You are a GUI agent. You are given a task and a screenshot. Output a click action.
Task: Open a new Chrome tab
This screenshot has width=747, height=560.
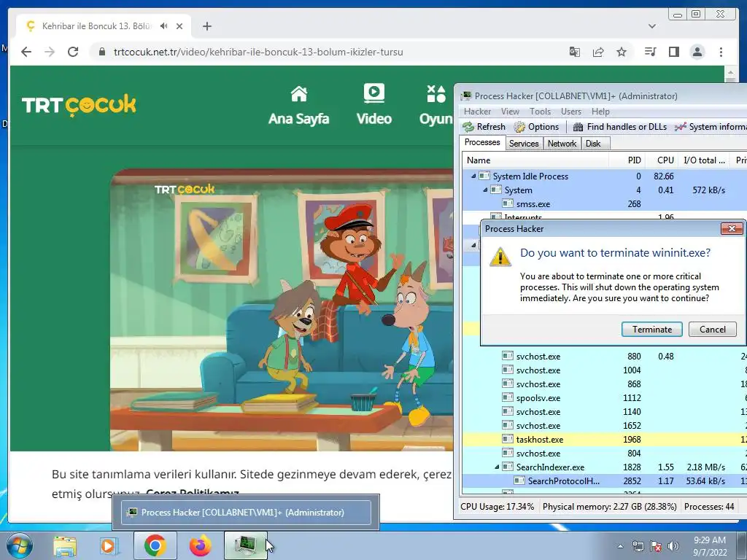[x=206, y=26]
